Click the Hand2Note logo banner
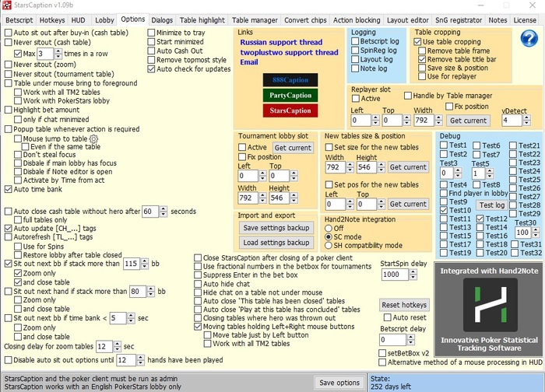545x392 pixels. (x=489, y=310)
